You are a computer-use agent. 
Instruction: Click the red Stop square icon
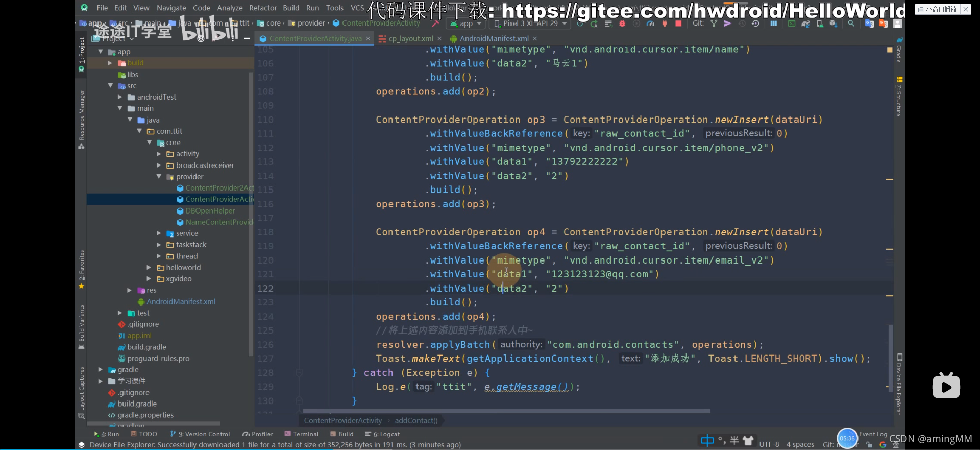click(x=678, y=23)
